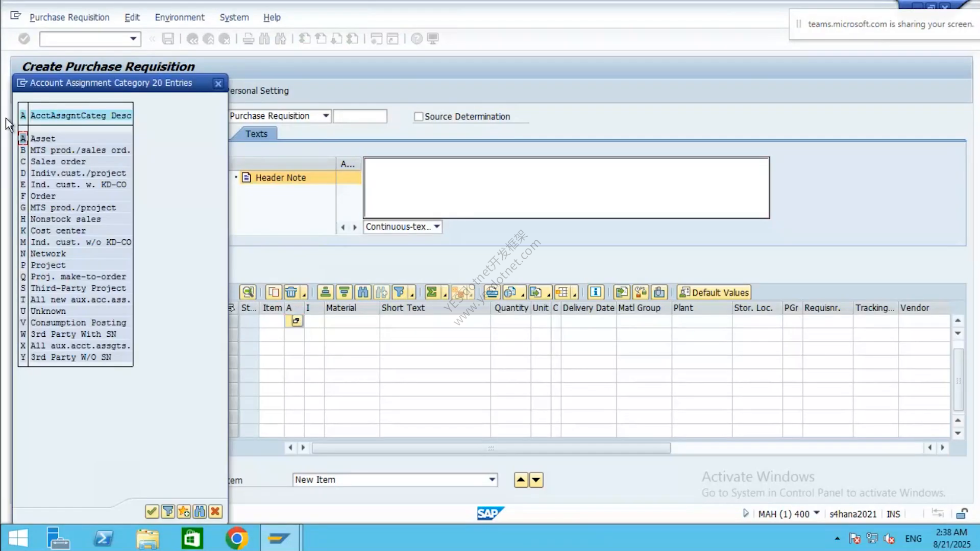980x551 pixels.
Task: Open the Purchase Requisition menu
Action: pos(69,17)
